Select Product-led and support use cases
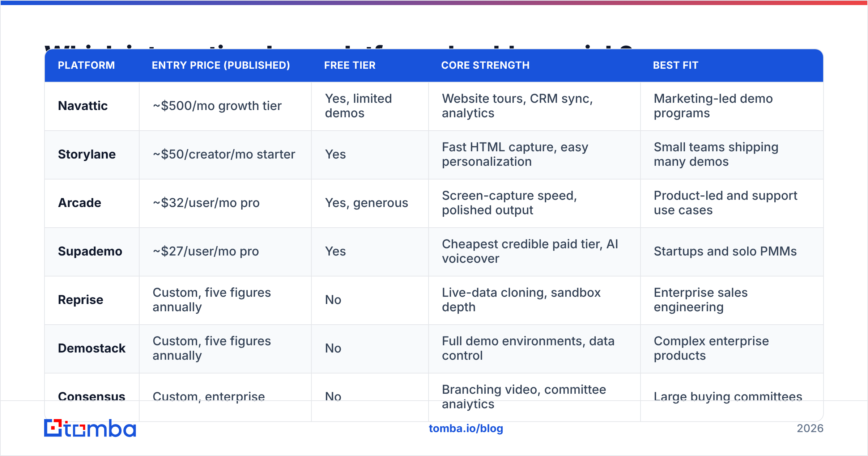This screenshot has width=868, height=456. [726, 203]
